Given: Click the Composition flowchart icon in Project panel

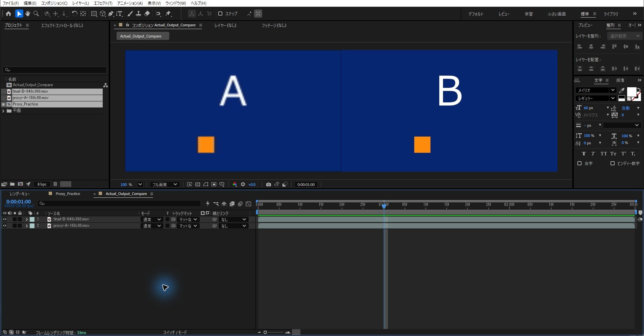Looking at the screenshot, I should click(105, 85).
